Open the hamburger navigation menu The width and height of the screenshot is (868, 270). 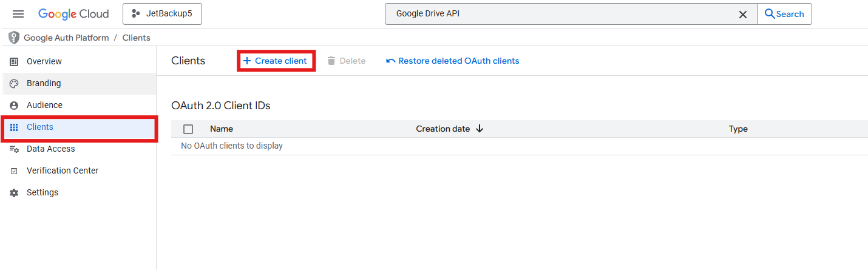tap(18, 14)
